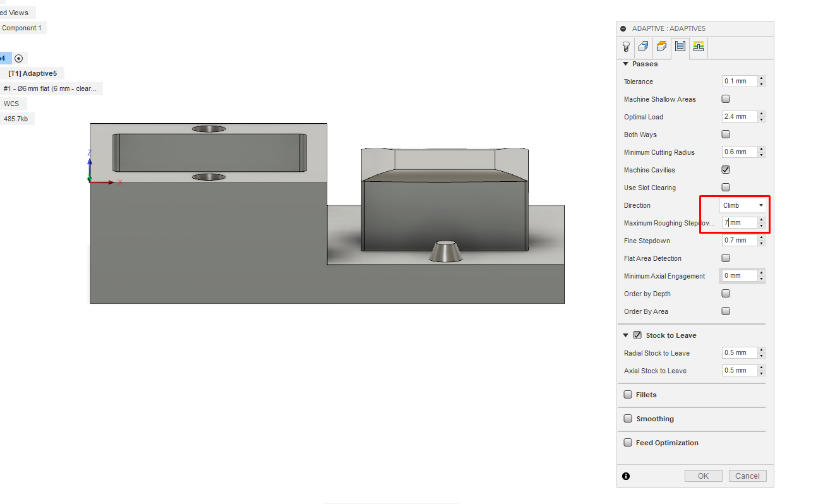
Task: Enable Use Slot Clearing checkbox
Action: (726, 188)
